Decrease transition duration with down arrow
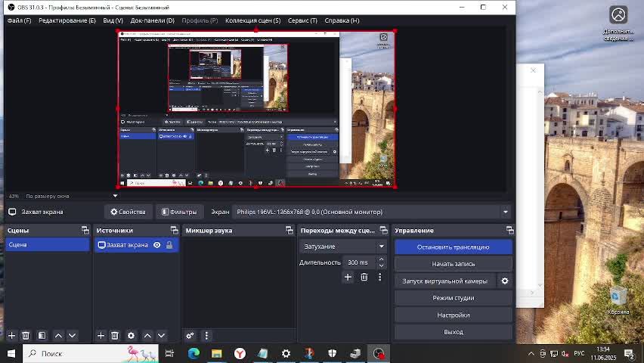Screen dimensions: 644x363 pyautogui.click(x=382, y=265)
